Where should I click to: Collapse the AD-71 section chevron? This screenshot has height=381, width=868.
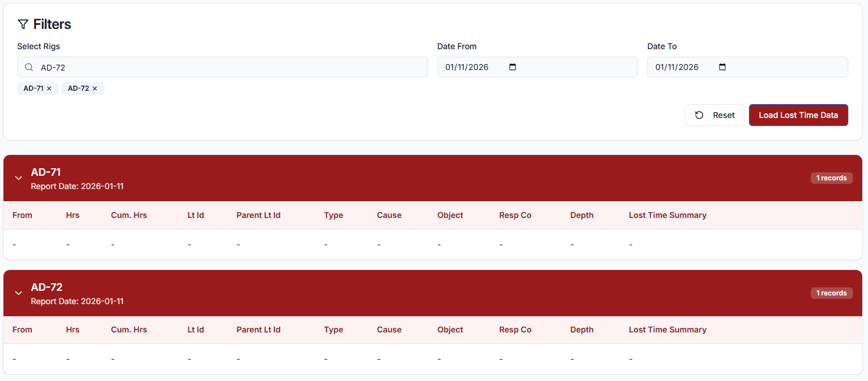point(18,178)
